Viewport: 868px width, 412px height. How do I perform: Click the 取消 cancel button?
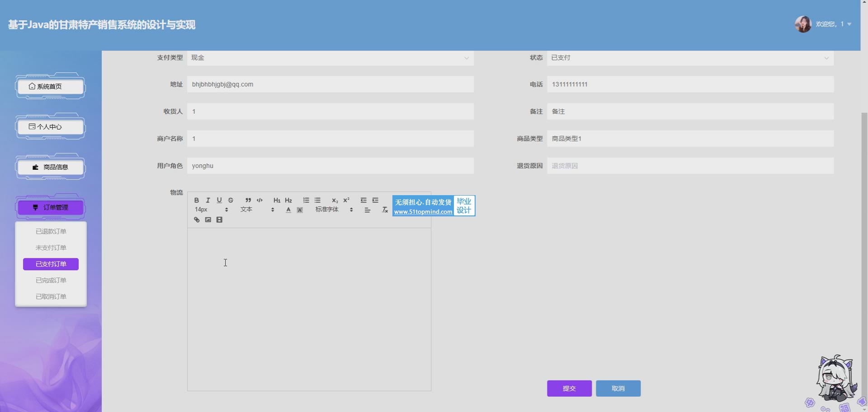618,389
